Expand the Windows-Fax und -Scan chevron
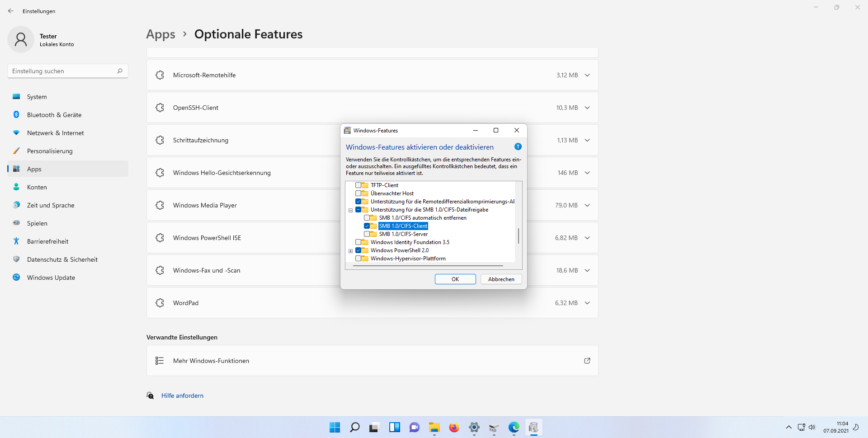This screenshot has width=868, height=438. click(587, 270)
